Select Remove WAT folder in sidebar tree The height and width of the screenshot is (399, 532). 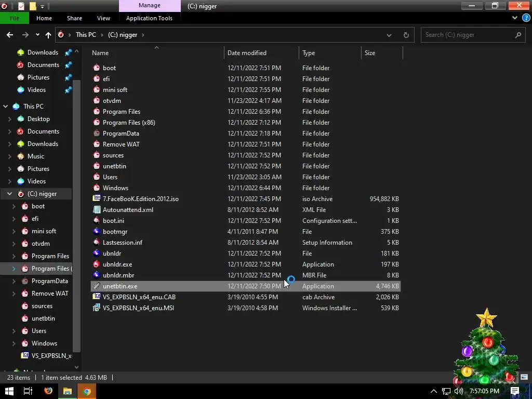pos(50,294)
